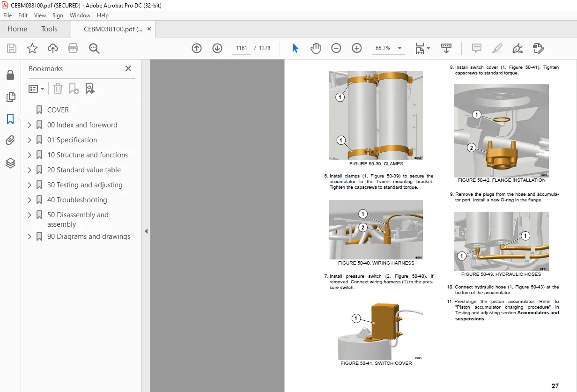Open the fit page options icon
Screen dimensions: 577x392
click(x=422, y=48)
